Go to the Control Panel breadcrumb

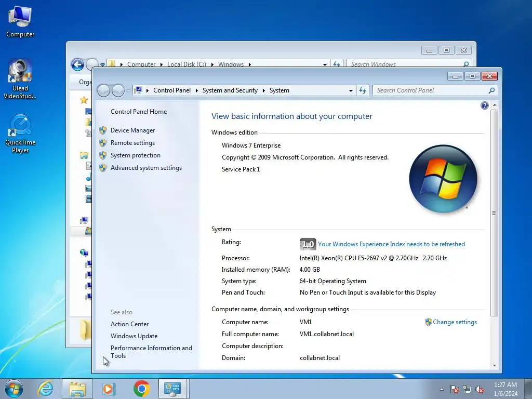pos(171,90)
